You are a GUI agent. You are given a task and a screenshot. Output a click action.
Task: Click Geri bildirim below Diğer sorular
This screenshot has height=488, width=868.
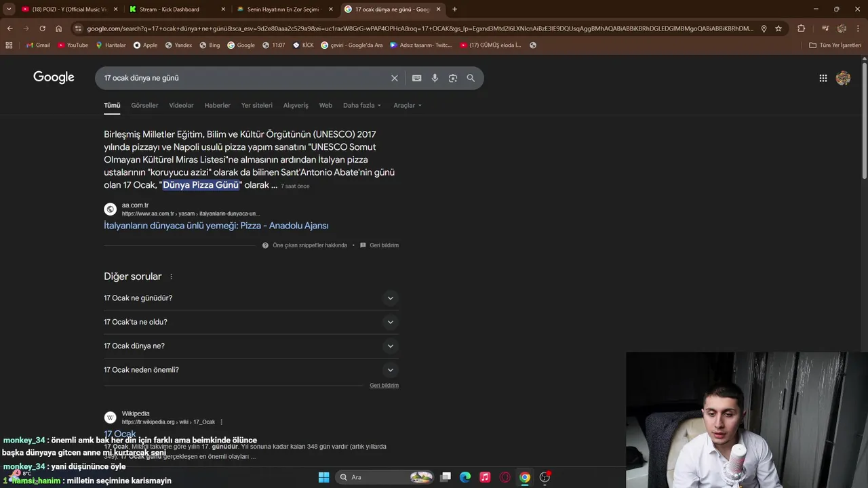pyautogui.click(x=384, y=386)
